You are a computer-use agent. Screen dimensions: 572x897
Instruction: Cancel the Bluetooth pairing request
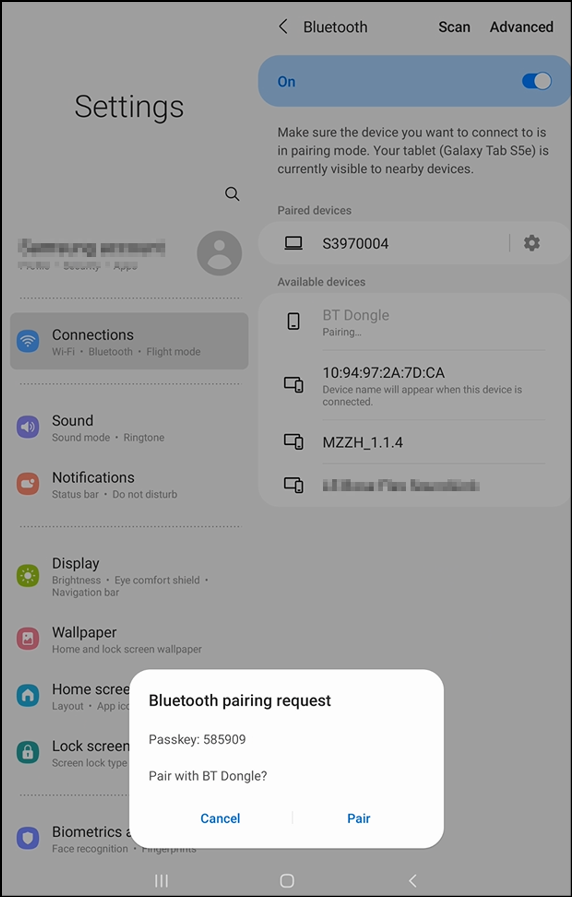220,818
